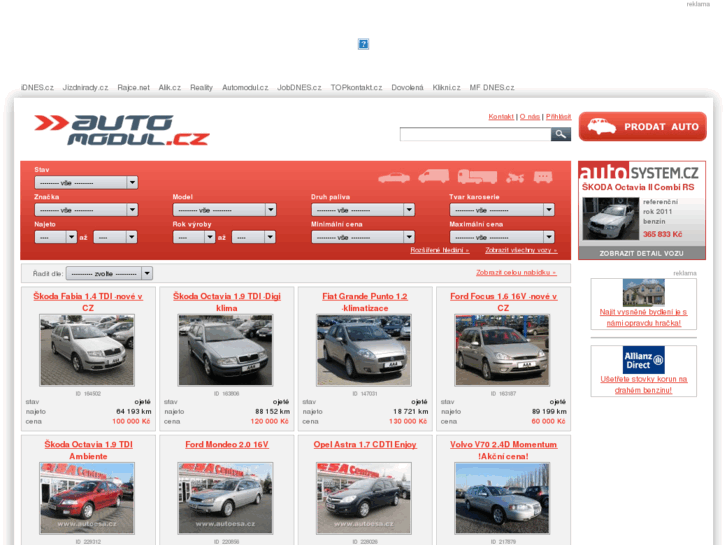
Task: Click the Fiat Grande Punto car photo
Action: coord(364,350)
